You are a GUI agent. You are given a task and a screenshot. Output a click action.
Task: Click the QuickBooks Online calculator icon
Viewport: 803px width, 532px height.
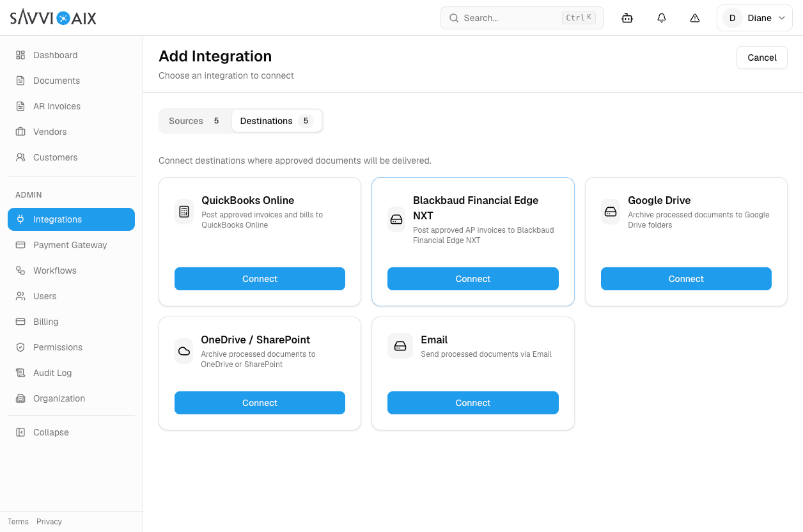tap(184, 211)
